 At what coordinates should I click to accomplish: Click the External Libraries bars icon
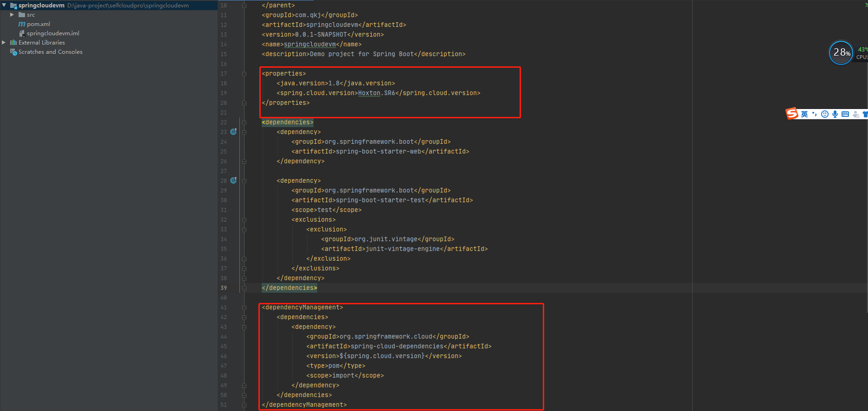[13, 43]
